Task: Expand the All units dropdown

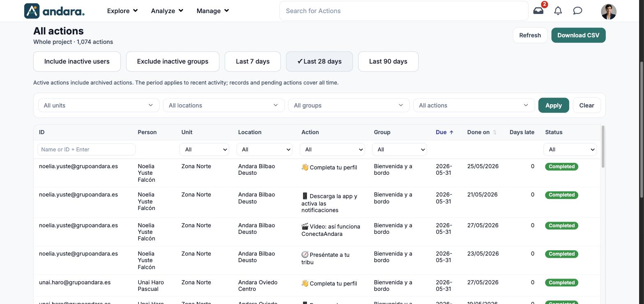Action: point(99,105)
